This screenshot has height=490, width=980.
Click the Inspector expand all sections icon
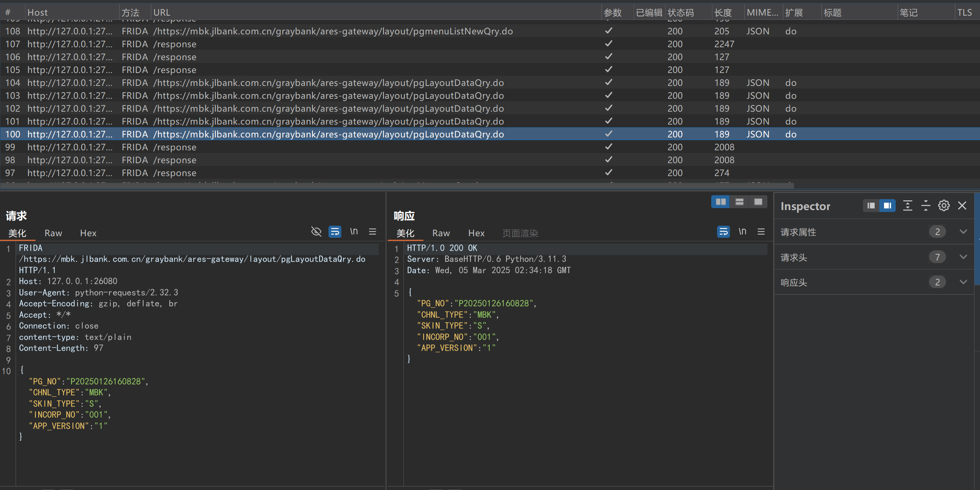tap(907, 206)
